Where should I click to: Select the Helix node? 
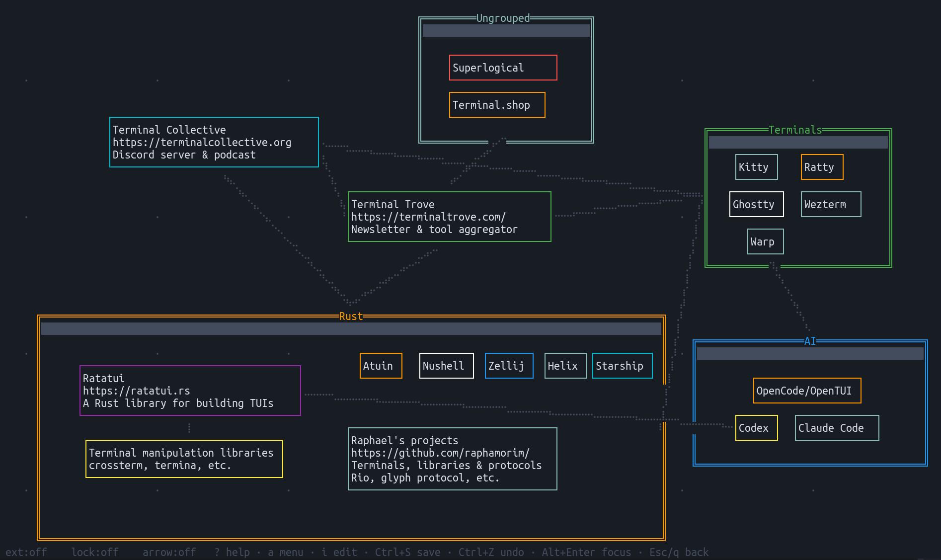pyautogui.click(x=565, y=366)
